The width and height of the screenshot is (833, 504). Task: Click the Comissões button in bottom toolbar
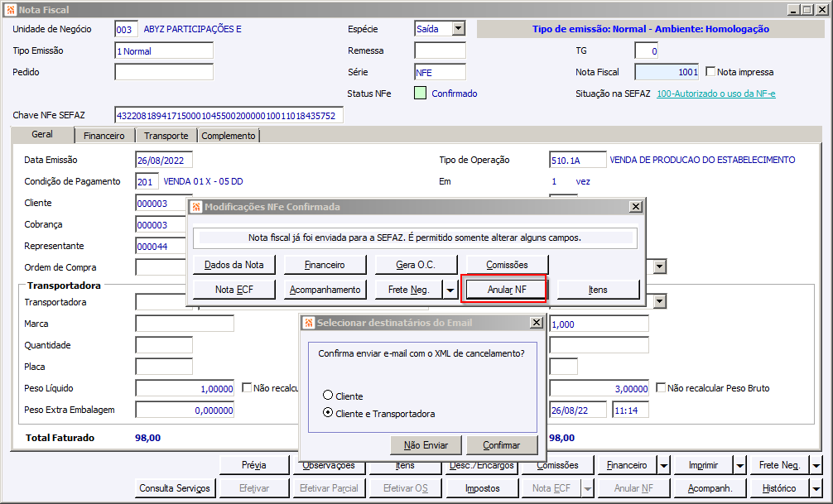tap(557, 465)
